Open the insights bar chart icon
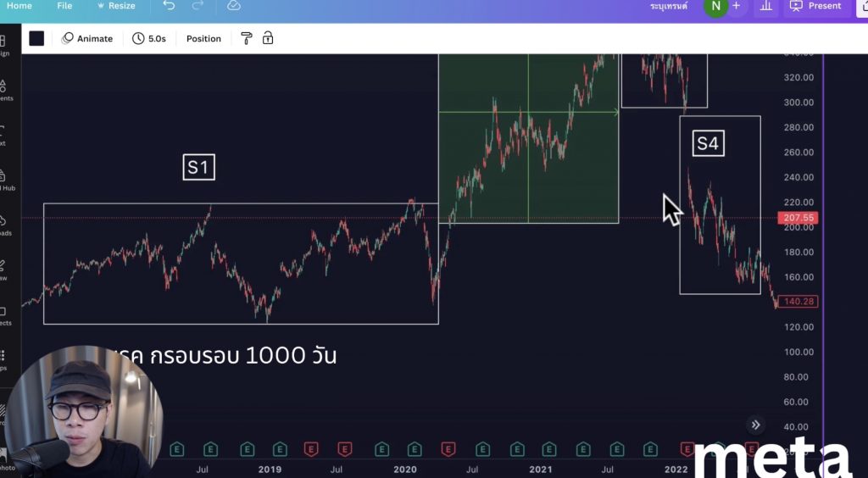Viewport: 868px width, 478px height. click(x=766, y=6)
